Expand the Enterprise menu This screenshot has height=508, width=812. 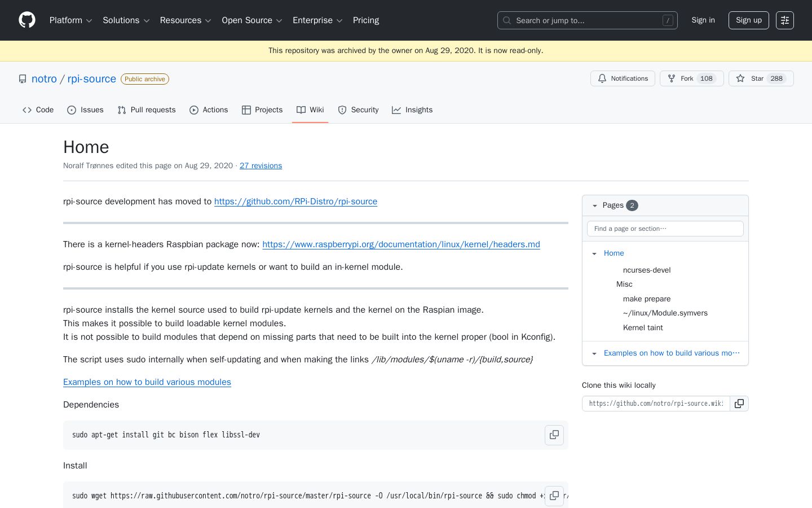pyautogui.click(x=317, y=20)
